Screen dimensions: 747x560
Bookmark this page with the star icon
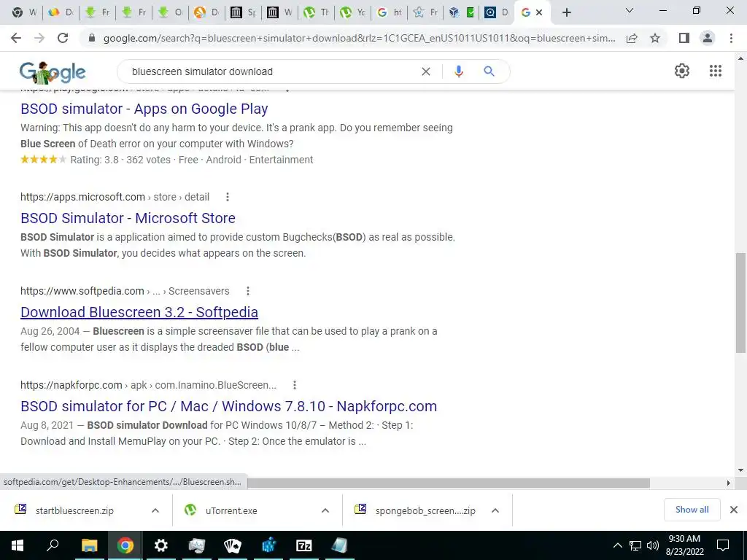(x=655, y=38)
